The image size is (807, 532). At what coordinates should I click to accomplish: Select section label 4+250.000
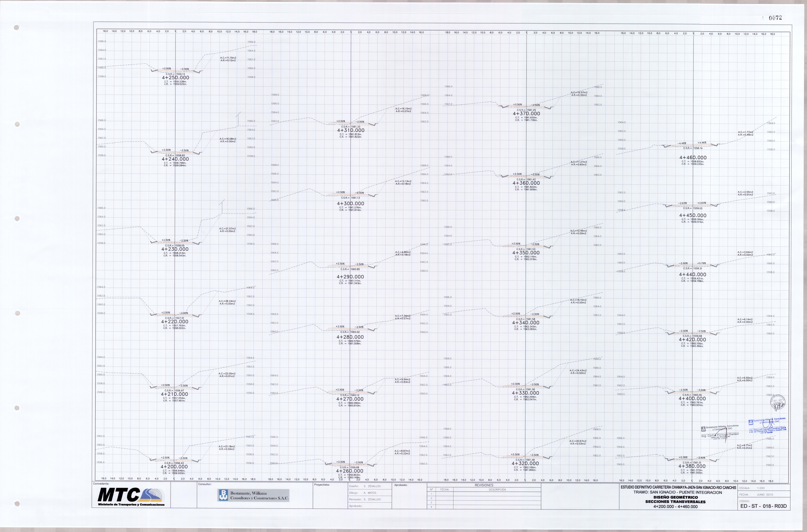(176, 78)
